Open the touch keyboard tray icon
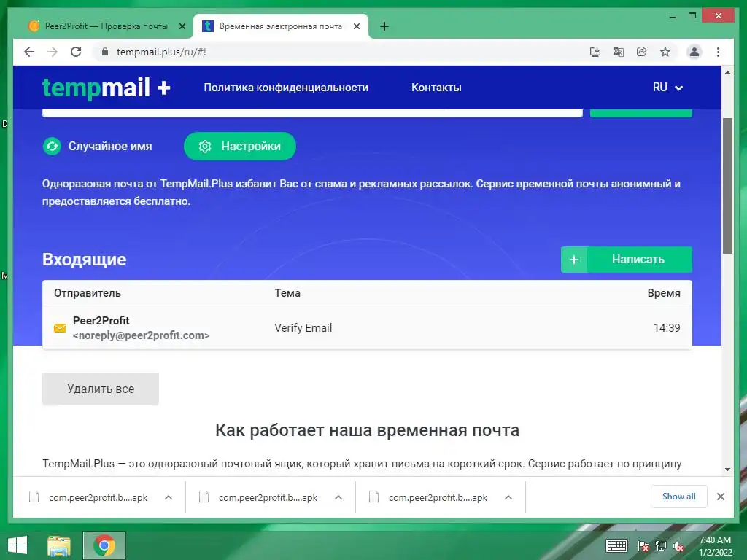The width and height of the screenshot is (747, 560). [616, 545]
